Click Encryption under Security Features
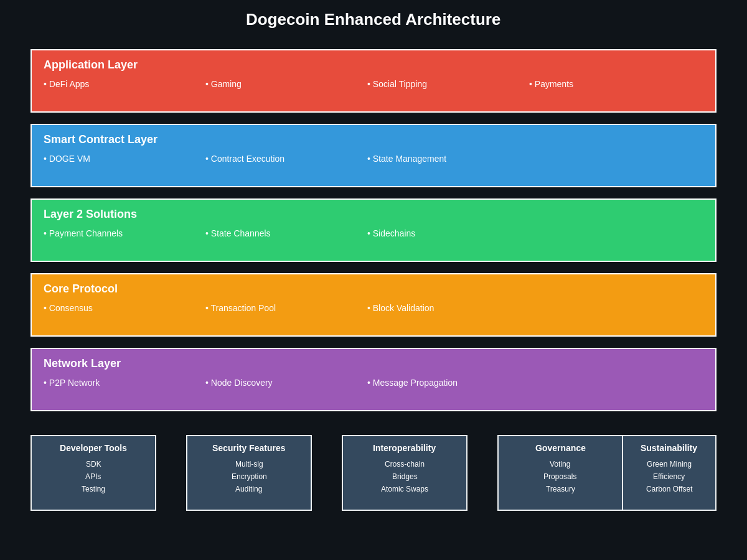The image size is (747, 560). coord(249,477)
